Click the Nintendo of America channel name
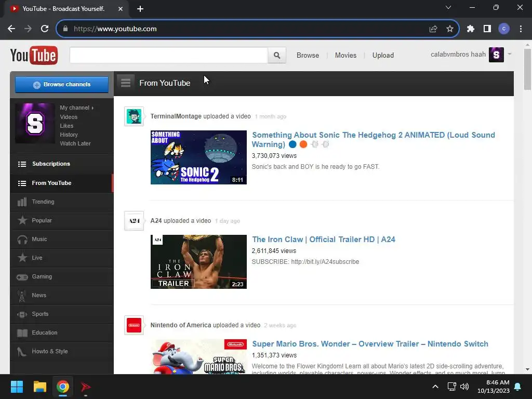The image size is (532, 399). (x=180, y=325)
